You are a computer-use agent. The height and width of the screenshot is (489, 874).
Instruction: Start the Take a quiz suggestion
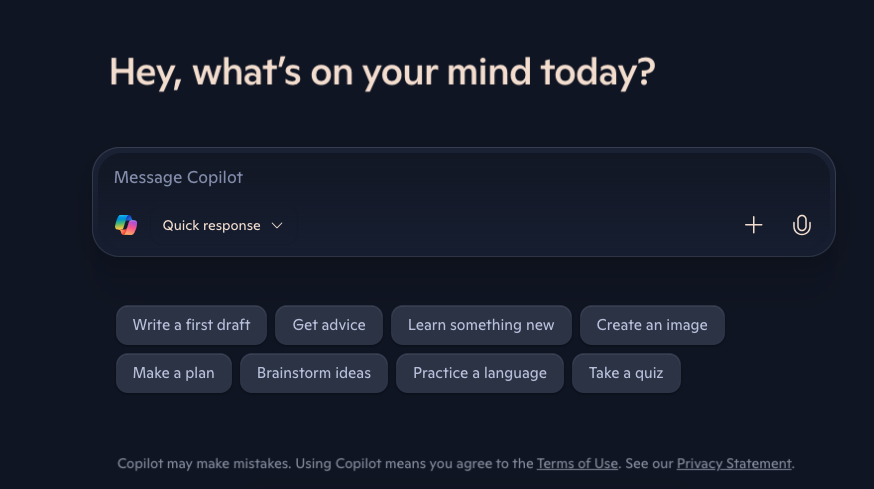(626, 373)
